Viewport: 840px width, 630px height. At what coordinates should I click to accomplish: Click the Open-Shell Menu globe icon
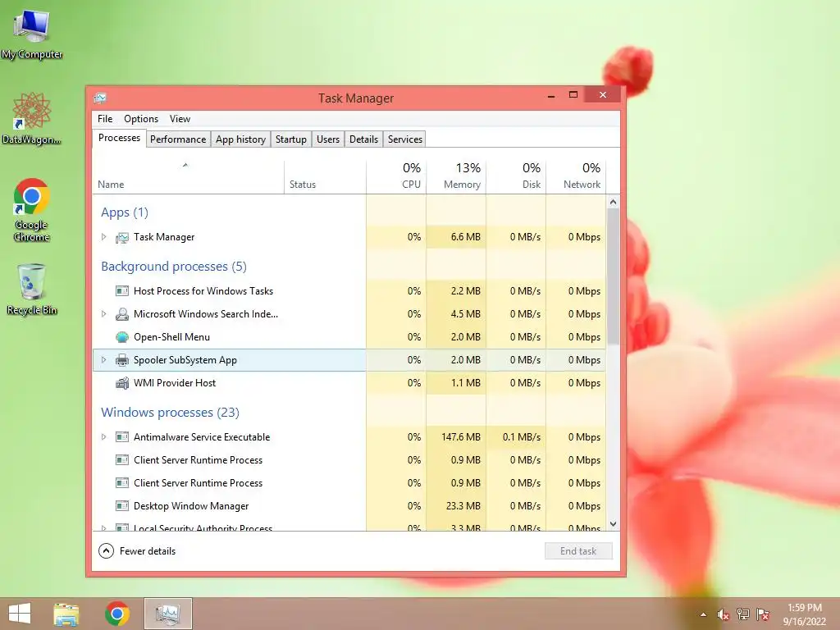point(122,337)
